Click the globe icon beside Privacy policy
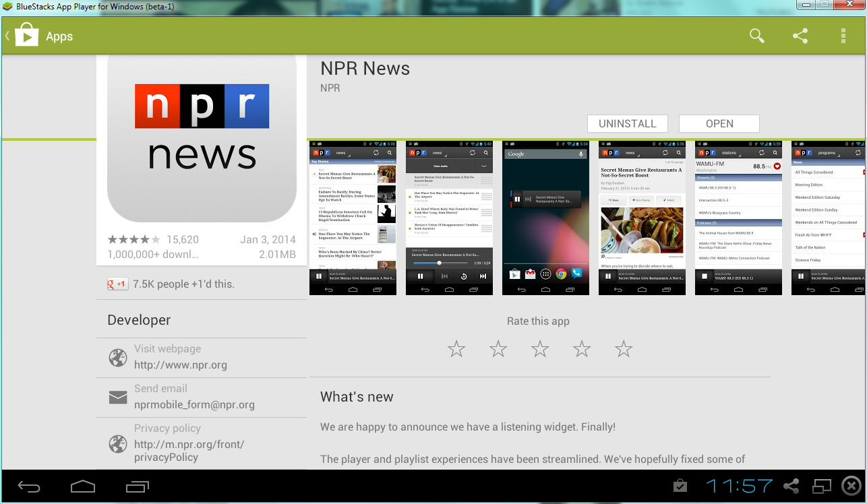Screen dimensions: 867x504 118,444
